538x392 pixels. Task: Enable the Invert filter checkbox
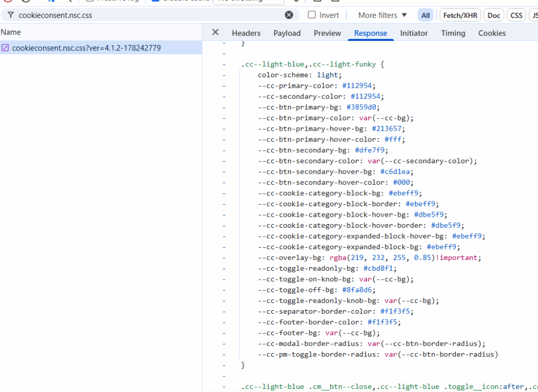tap(312, 15)
